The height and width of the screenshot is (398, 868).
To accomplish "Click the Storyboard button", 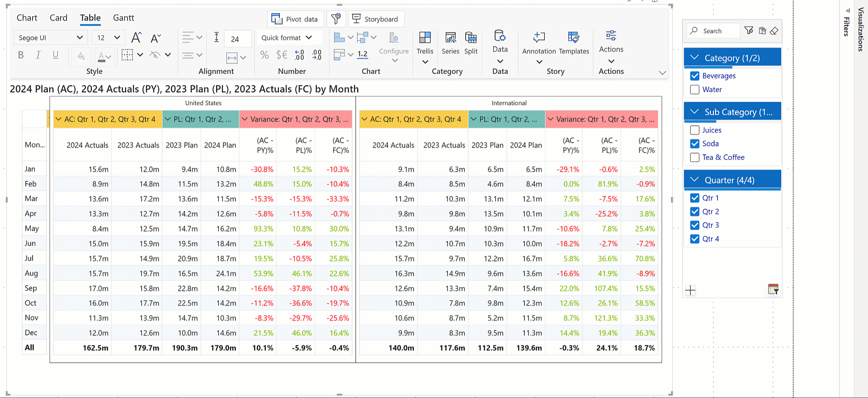I will click(x=375, y=19).
